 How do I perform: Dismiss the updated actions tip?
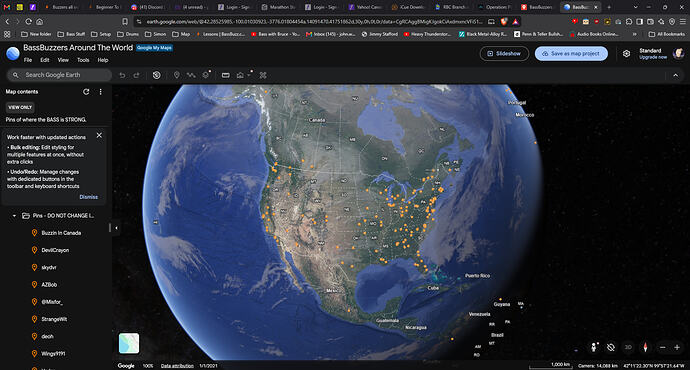tap(88, 197)
